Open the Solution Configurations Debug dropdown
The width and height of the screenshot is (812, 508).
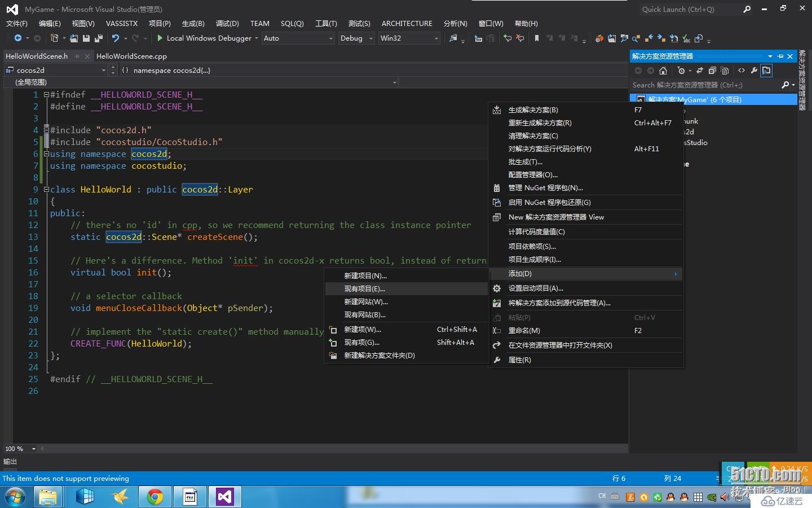[356, 38]
